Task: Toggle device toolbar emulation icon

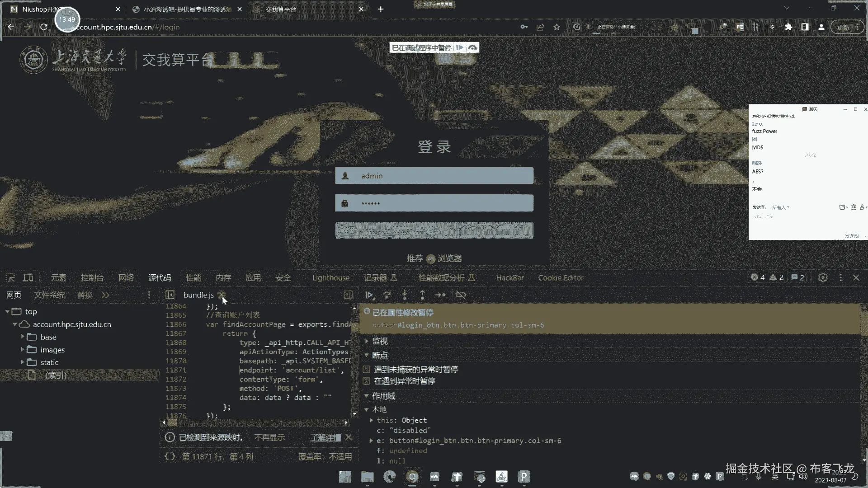Action: [x=28, y=277]
